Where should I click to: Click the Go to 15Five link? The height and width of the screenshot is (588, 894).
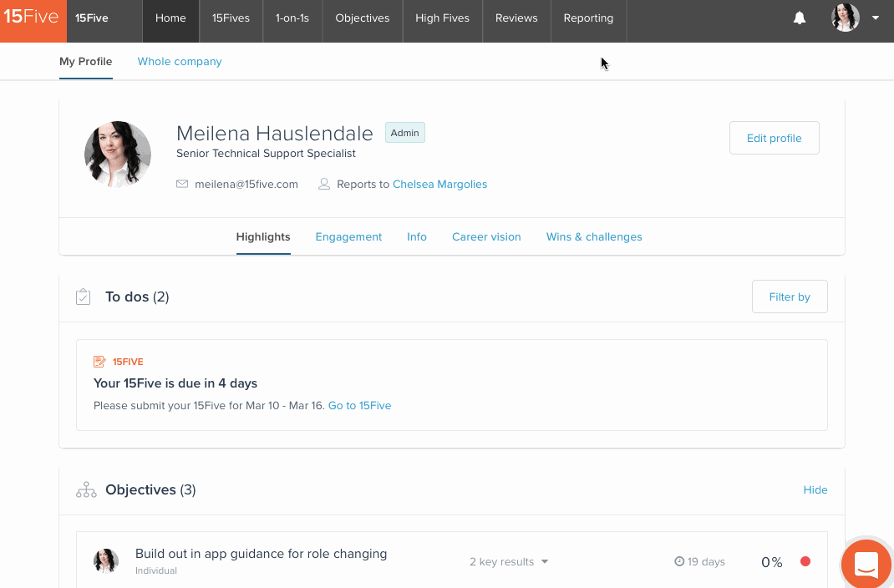click(x=360, y=406)
